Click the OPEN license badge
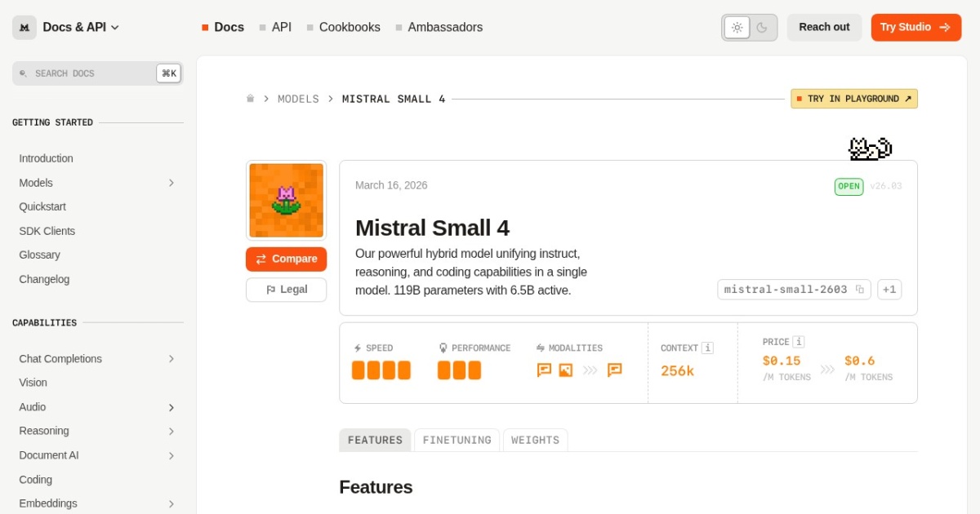Screen dimensions: 980x514 tap(849, 187)
